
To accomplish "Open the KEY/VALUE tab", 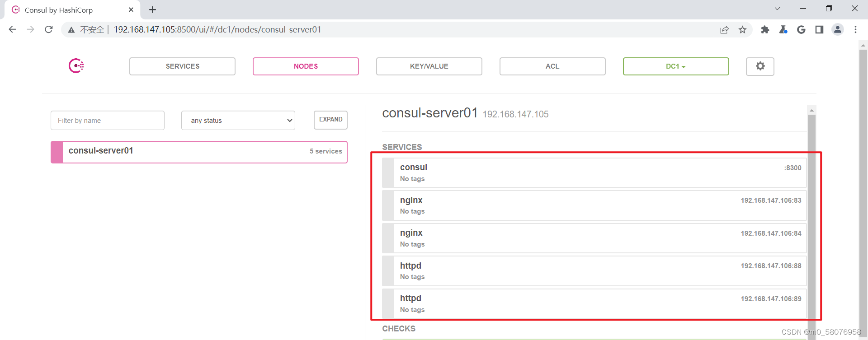I will tap(429, 66).
